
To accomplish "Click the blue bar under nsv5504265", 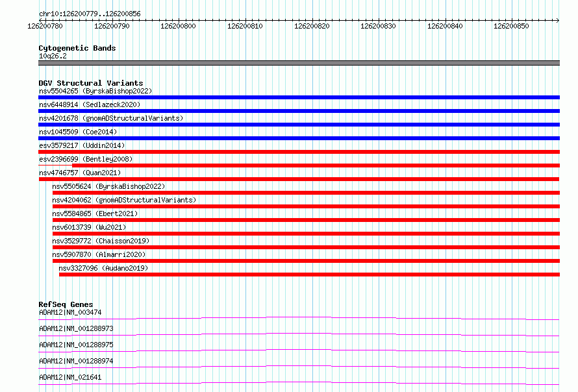I will click(x=299, y=97).
